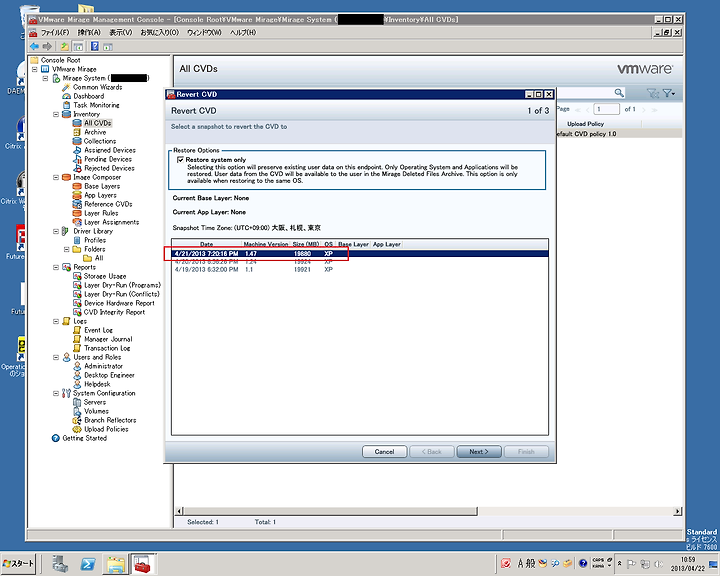Open Volumes under System Configuration
The height and width of the screenshot is (576, 720).
point(96,411)
